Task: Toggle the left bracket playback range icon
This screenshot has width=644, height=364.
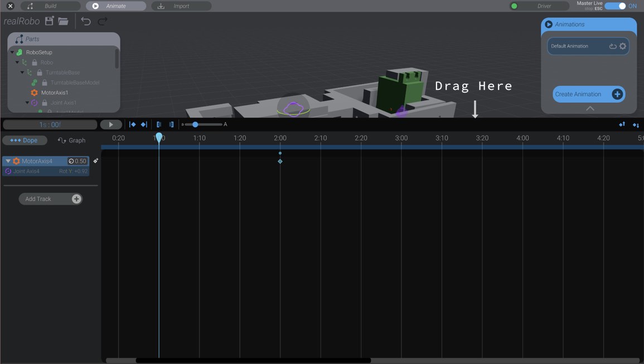Action: (159, 124)
